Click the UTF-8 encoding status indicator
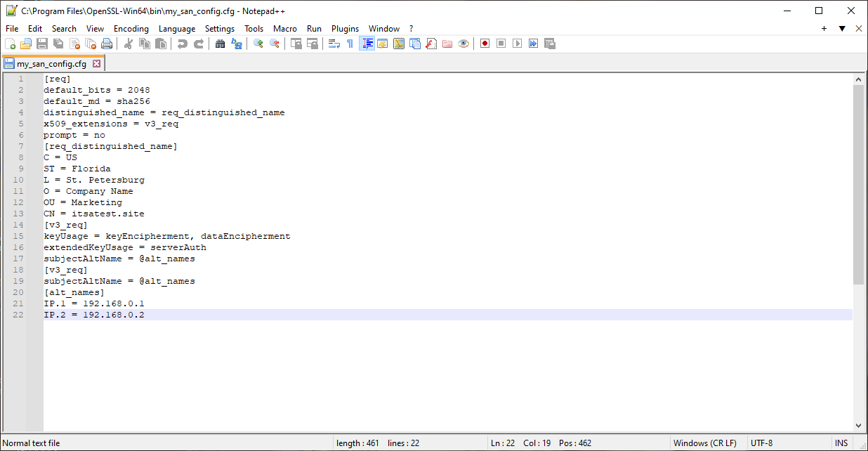The height and width of the screenshot is (451, 868). 761,443
